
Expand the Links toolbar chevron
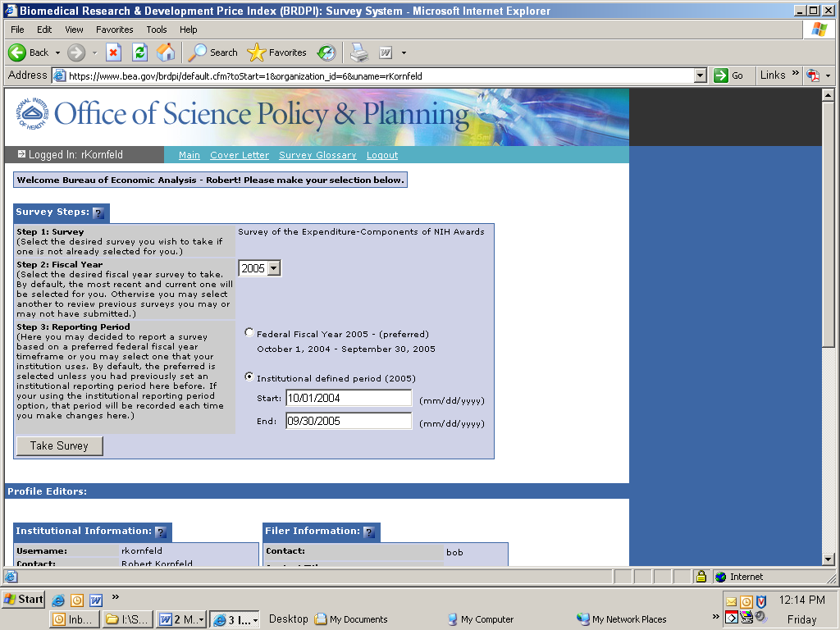click(x=796, y=73)
